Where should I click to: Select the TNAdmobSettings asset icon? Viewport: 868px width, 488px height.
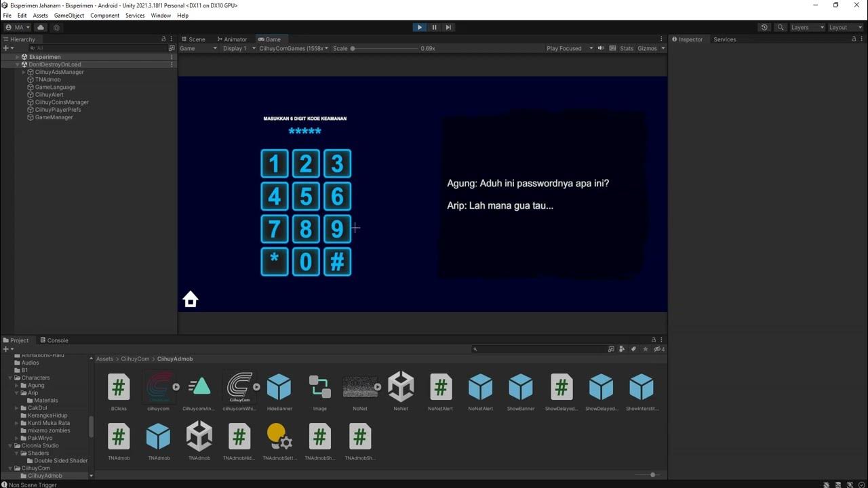pos(279,436)
